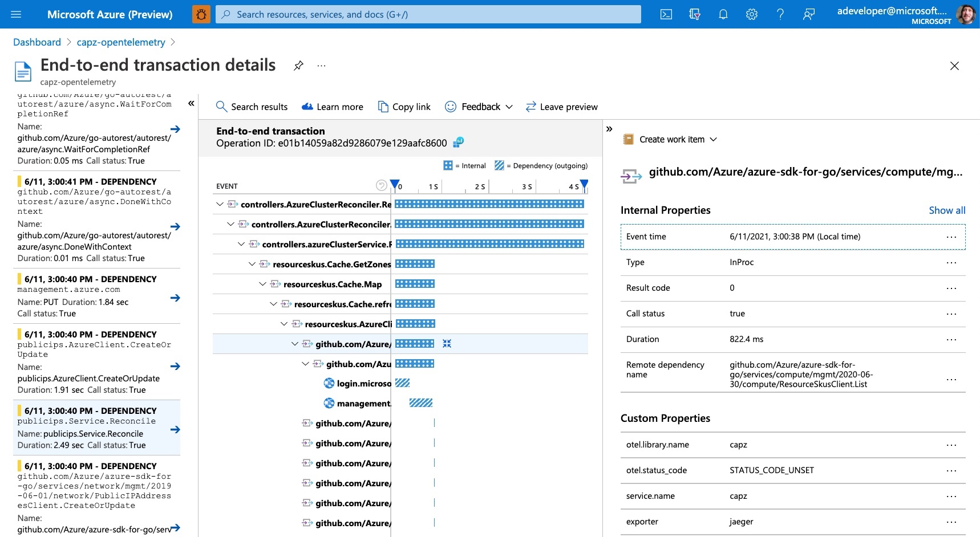This screenshot has height=537, width=980.
Task: Open the user account avatar
Action: coord(966,14)
